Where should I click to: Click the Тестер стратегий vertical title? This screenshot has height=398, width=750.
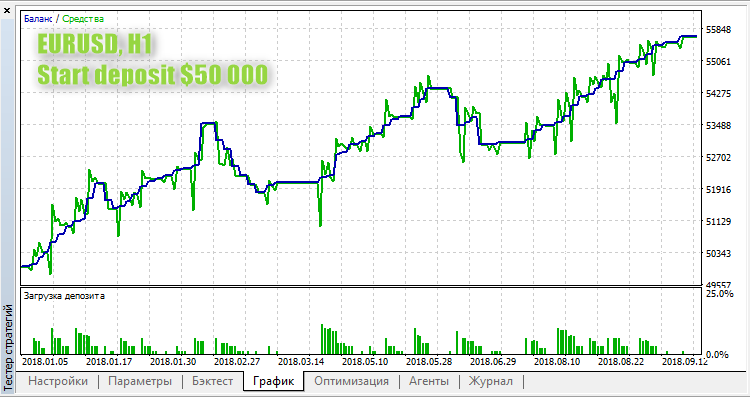pyautogui.click(x=7, y=347)
